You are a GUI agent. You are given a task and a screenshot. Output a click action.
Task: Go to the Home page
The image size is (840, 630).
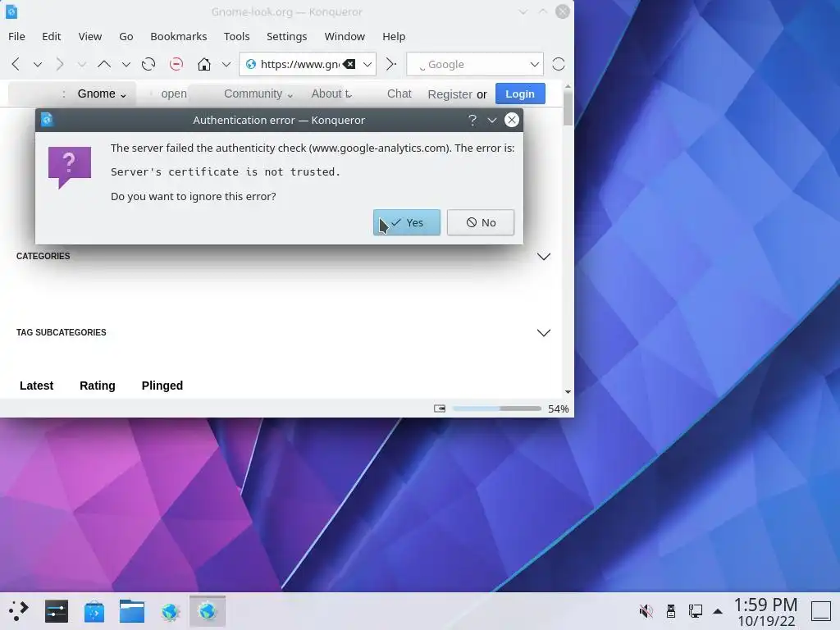point(204,64)
